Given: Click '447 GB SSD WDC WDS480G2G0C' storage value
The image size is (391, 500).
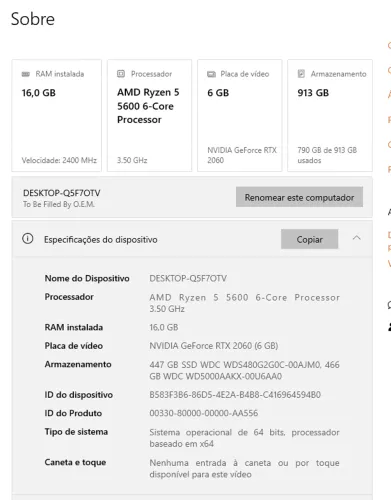Looking at the screenshot, I should 244,370.
